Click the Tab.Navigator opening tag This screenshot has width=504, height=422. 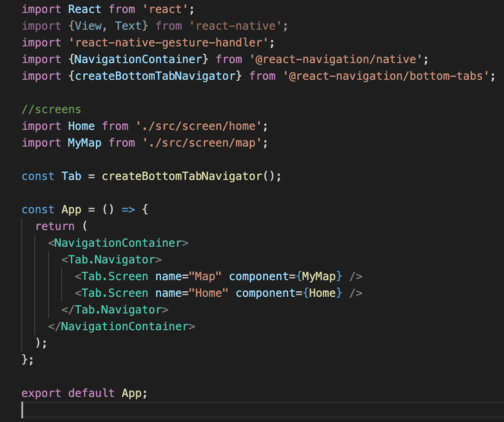[113, 259]
